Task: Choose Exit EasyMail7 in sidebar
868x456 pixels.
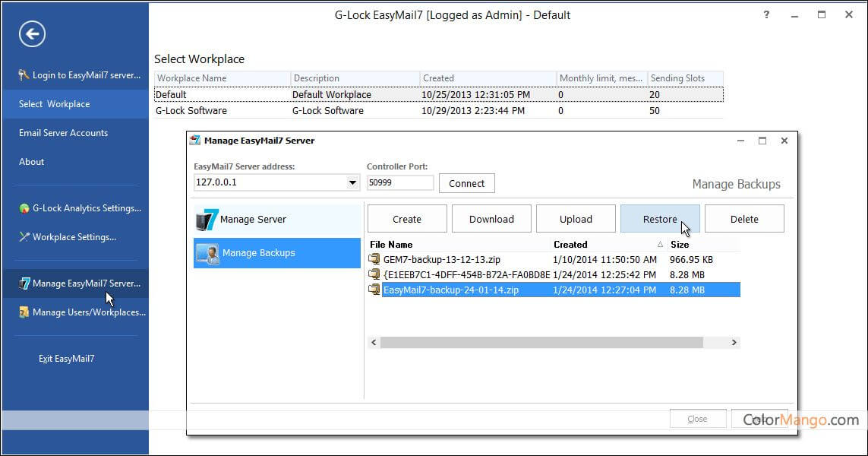Action: (x=66, y=359)
